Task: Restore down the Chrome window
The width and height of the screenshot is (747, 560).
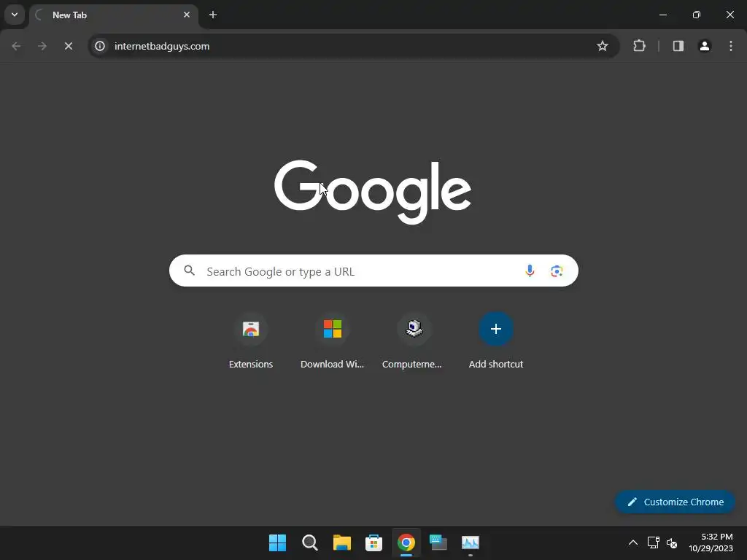Action: pos(697,15)
